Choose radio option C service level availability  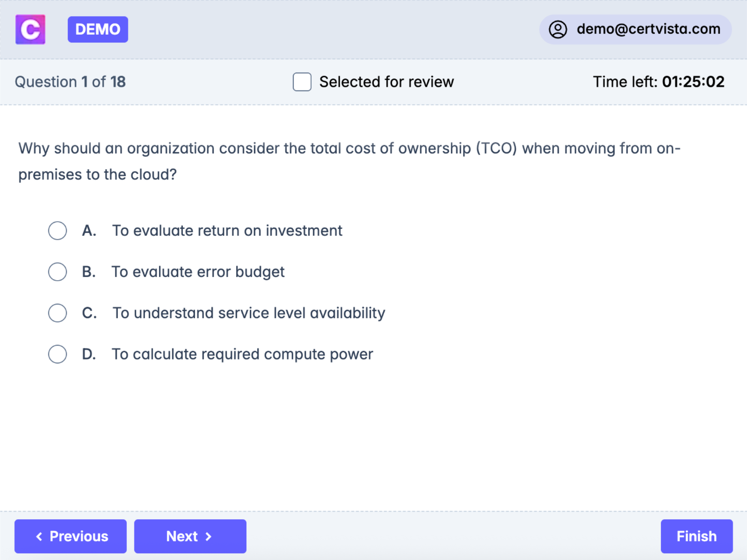coord(58,313)
